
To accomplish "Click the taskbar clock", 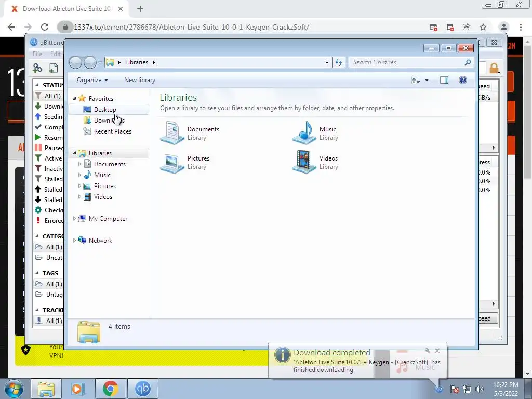I will pyautogui.click(x=506, y=389).
